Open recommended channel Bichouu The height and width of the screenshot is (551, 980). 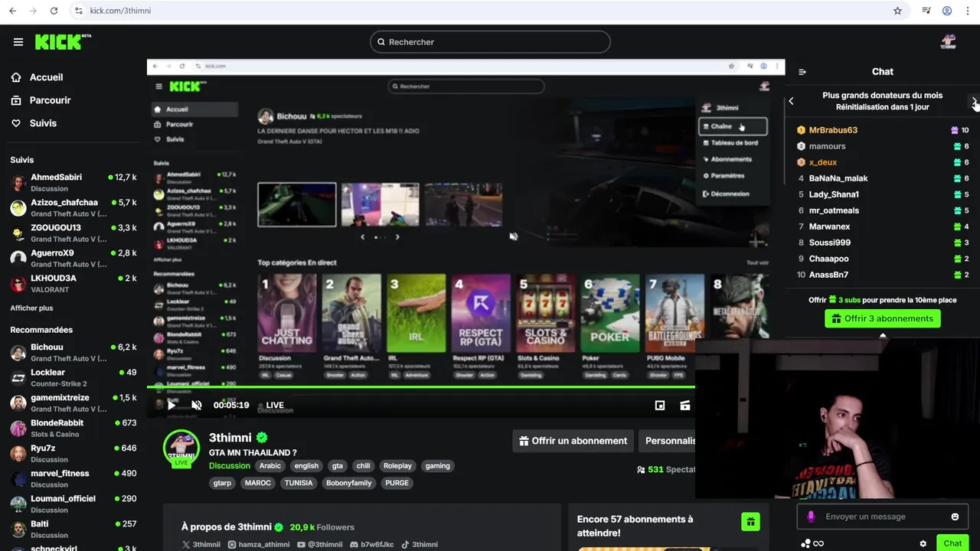pos(73,353)
